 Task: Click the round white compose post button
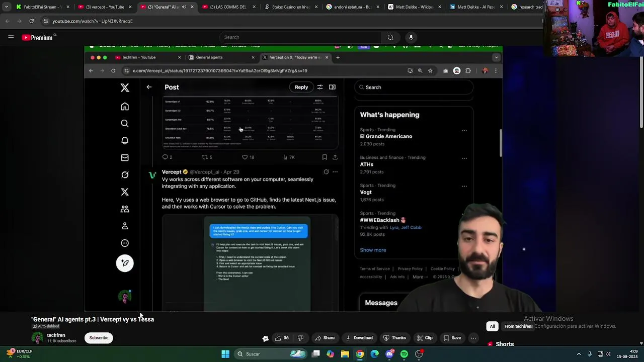(x=125, y=263)
